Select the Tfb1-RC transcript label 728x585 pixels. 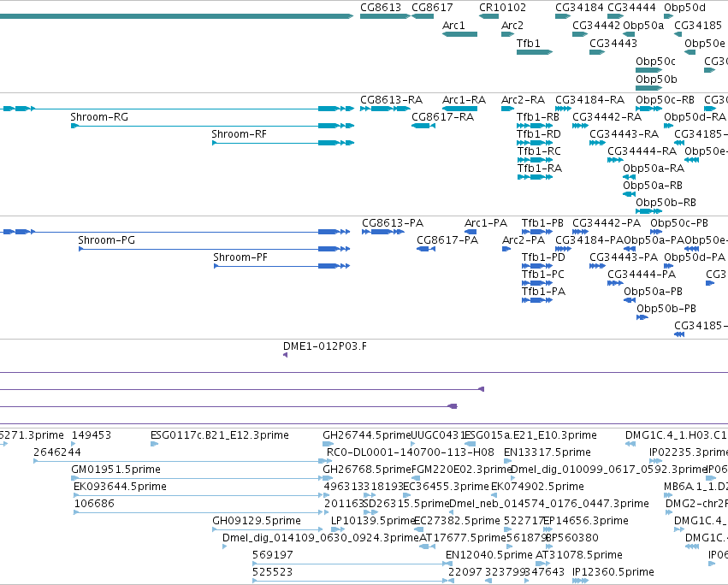pyautogui.click(x=539, y=151)
